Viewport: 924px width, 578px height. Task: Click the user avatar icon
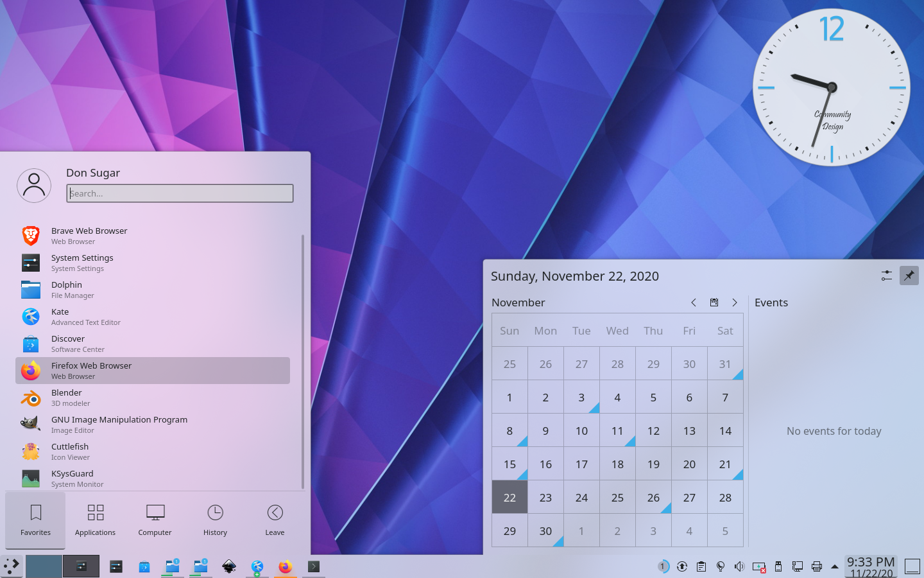(34, 186)
